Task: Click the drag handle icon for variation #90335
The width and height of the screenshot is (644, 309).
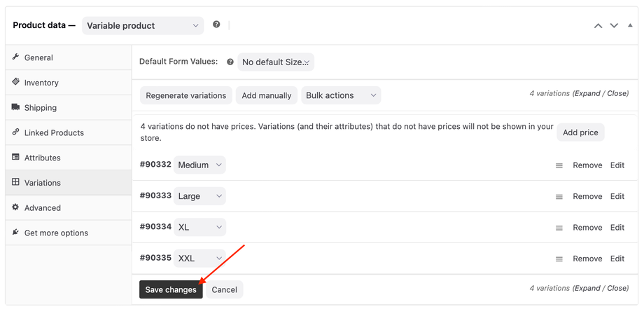Action: tap(559, 259)
